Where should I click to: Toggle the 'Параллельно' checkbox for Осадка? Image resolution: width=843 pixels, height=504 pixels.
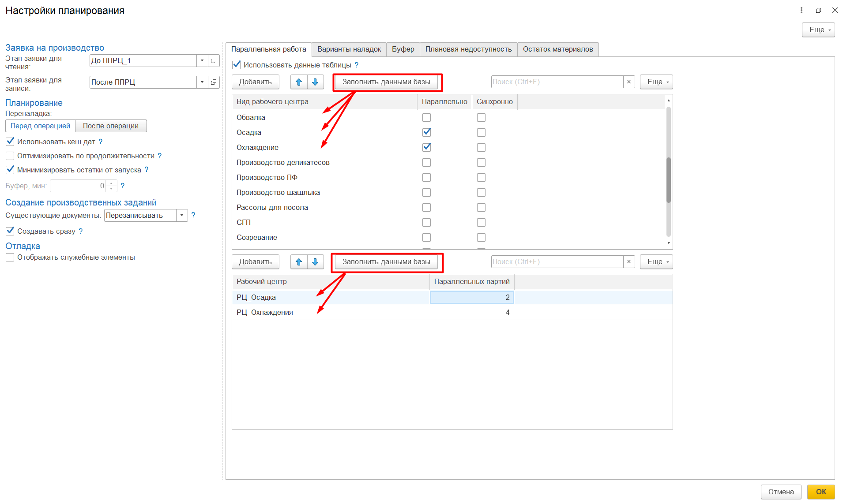coord(426,132)
